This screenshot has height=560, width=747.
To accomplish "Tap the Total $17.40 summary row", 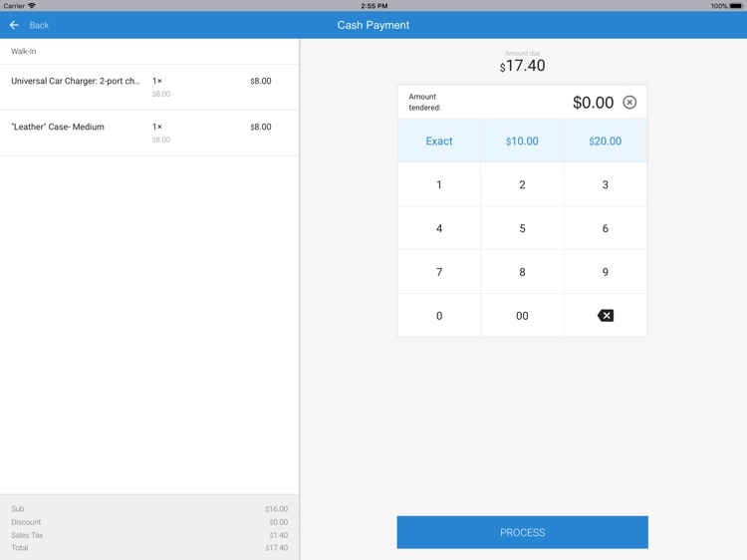I will (149, 548).
